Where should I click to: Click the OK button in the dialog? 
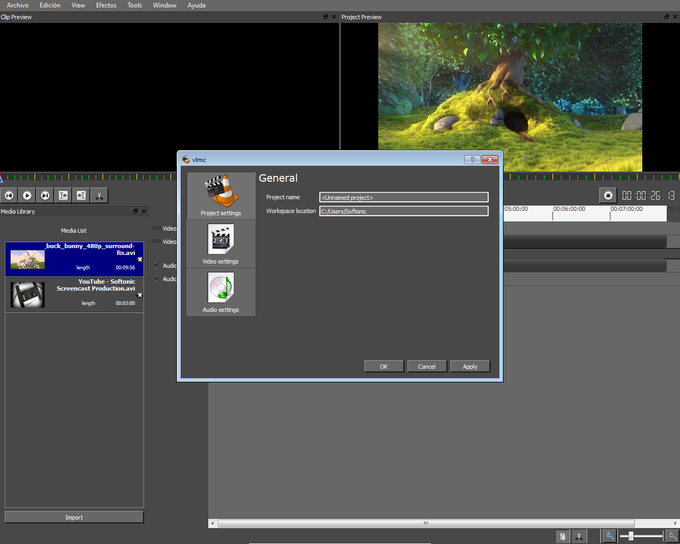[x=383, y=366]
